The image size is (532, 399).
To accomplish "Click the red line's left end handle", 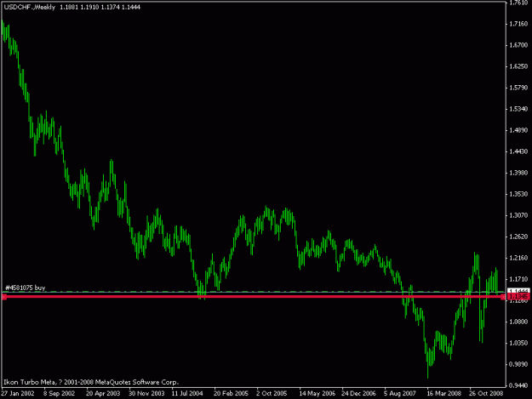I will click(4, 297).
